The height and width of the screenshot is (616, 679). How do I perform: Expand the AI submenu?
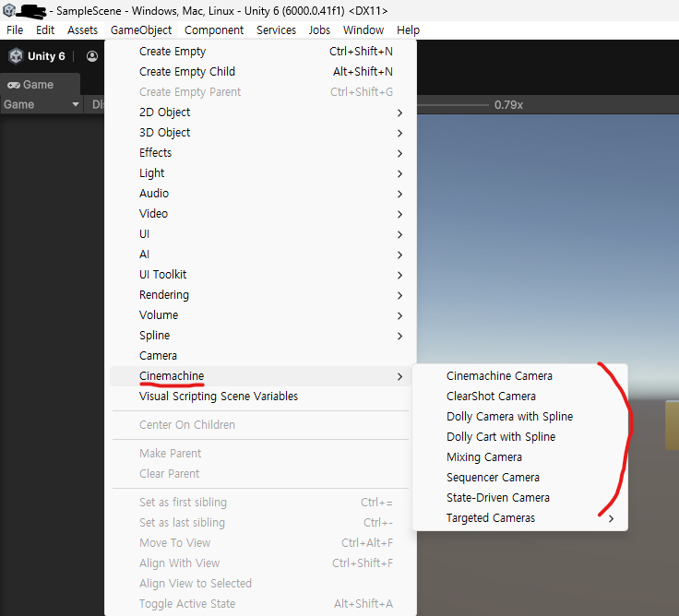point(263,255)
